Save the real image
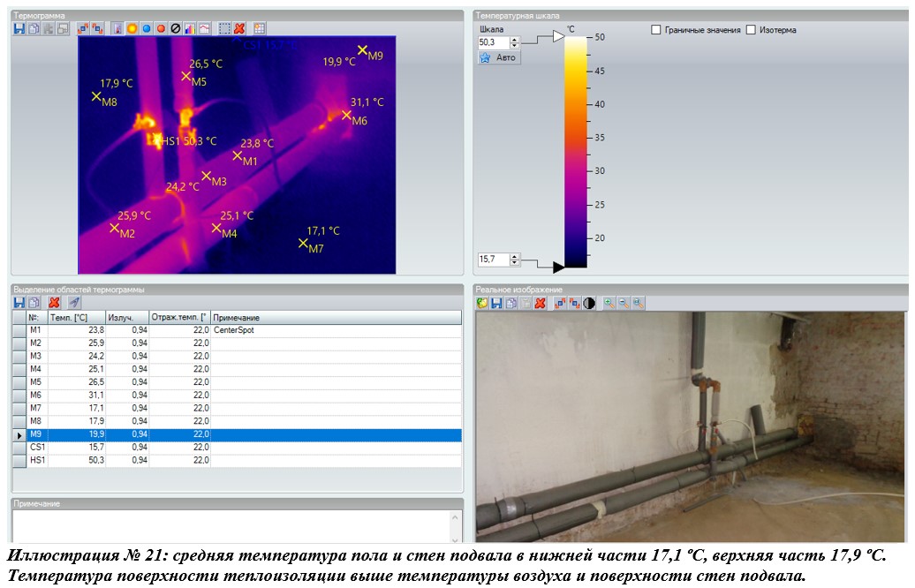This screenshot has height=588, width=915. 496,303
